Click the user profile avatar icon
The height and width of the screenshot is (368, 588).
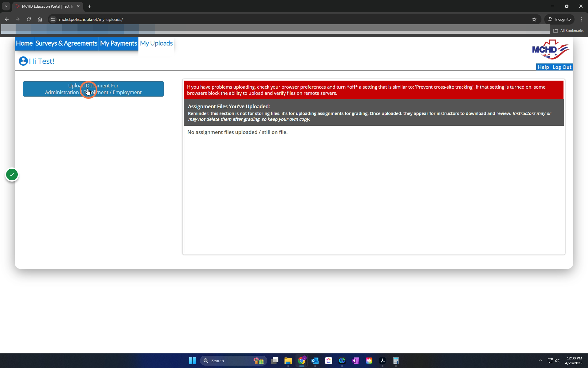tap(23, 61)
